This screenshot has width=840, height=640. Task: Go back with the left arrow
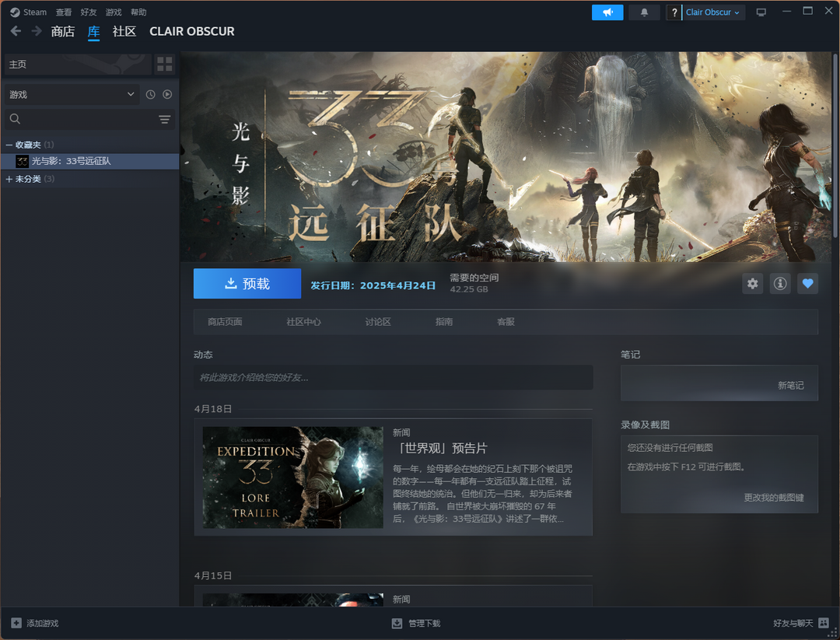(x=16, y=31)
